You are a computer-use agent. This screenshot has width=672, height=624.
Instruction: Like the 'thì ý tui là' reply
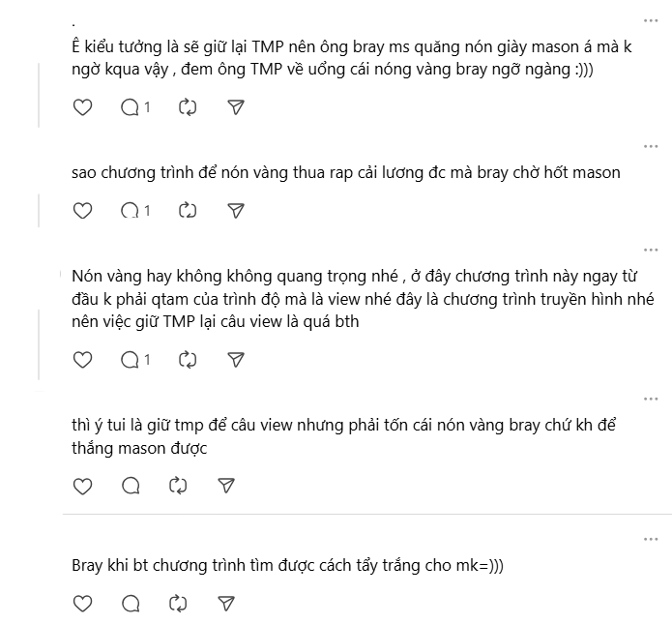click(x=83, y=485)
